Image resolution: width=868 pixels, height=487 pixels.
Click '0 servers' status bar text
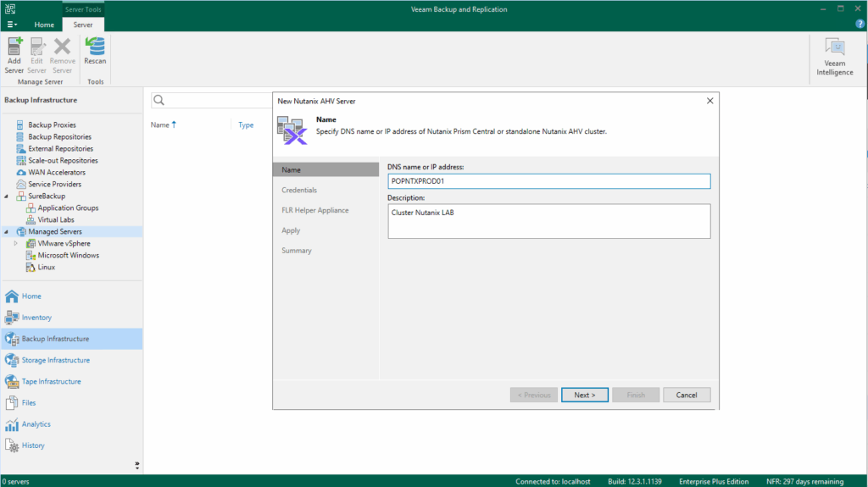pos(15,481)
